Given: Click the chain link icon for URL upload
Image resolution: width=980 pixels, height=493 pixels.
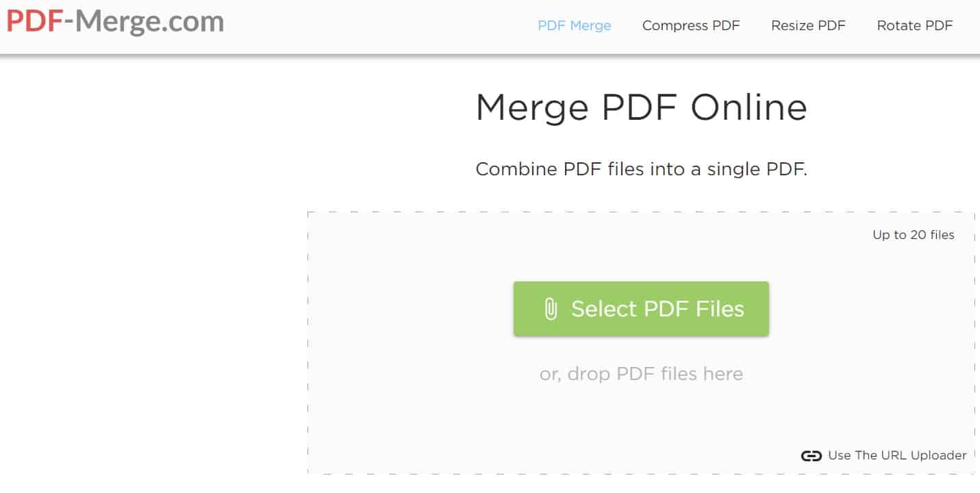Looking at the screenshot, I should point(811,456).
